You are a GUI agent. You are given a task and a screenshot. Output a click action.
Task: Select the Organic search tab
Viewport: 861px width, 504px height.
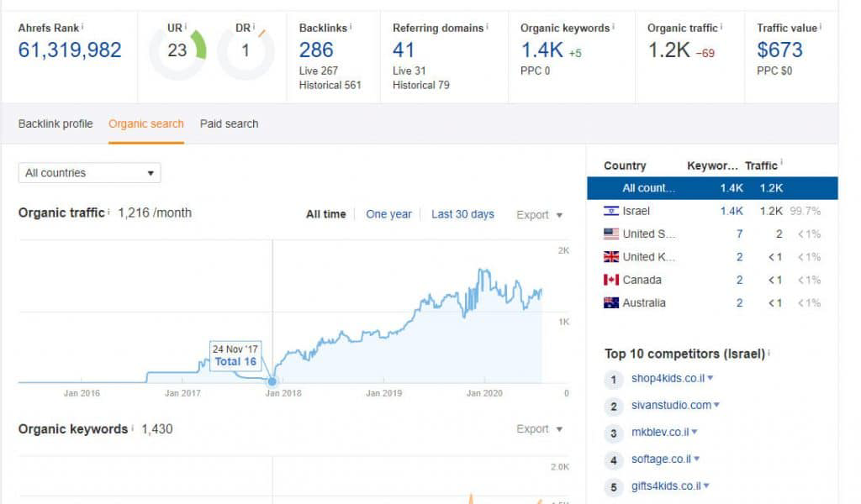pos(146,124)
